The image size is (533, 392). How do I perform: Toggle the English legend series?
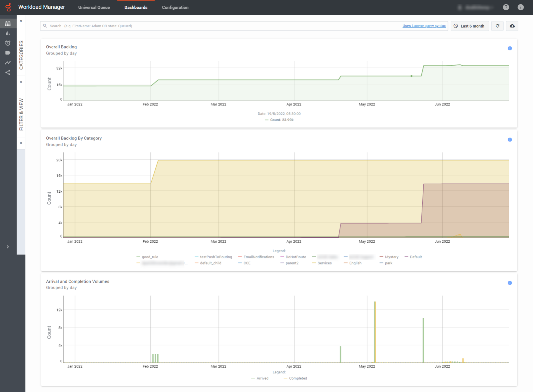pos(352,263)
